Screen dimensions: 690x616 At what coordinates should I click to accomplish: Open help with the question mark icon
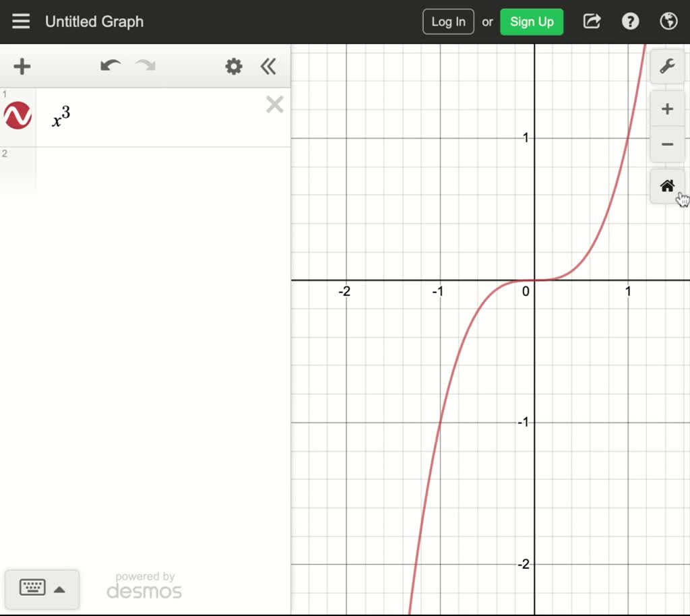[x=629, y=21]
